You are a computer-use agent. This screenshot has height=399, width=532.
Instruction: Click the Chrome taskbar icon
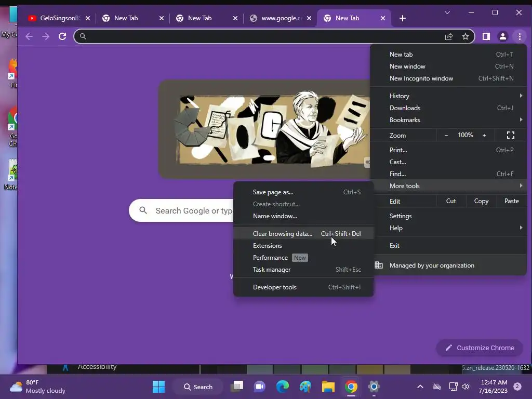pos(351,387)
